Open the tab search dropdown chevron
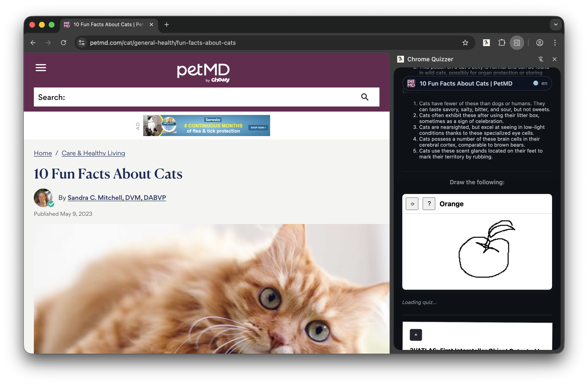The image size is (588, 385). point(556,25)
